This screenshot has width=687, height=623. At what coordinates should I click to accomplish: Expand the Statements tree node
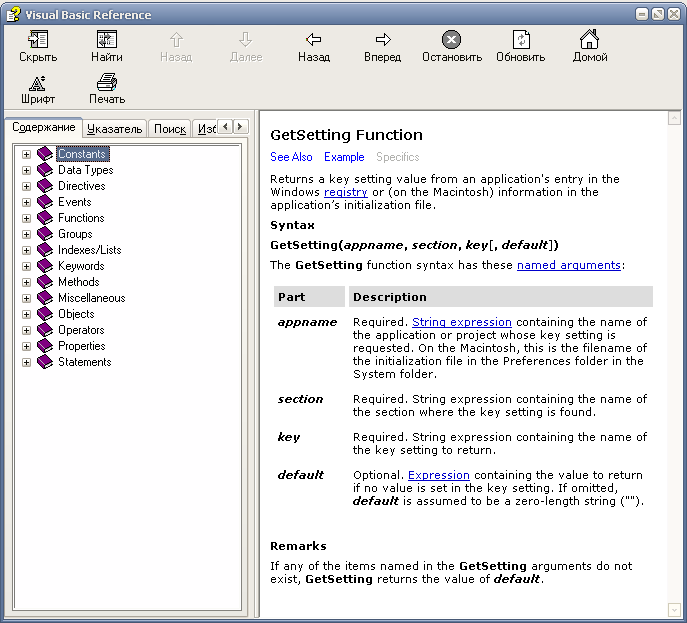coord(27,362)
